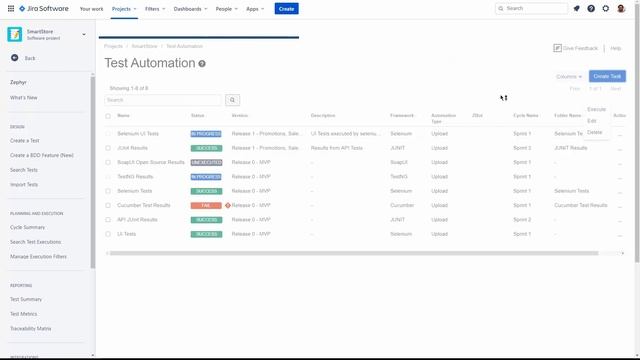This screenshot has height=360, width=640.
Task: Click the help icon beside Test Automation title
Action: tap(202, 64)
